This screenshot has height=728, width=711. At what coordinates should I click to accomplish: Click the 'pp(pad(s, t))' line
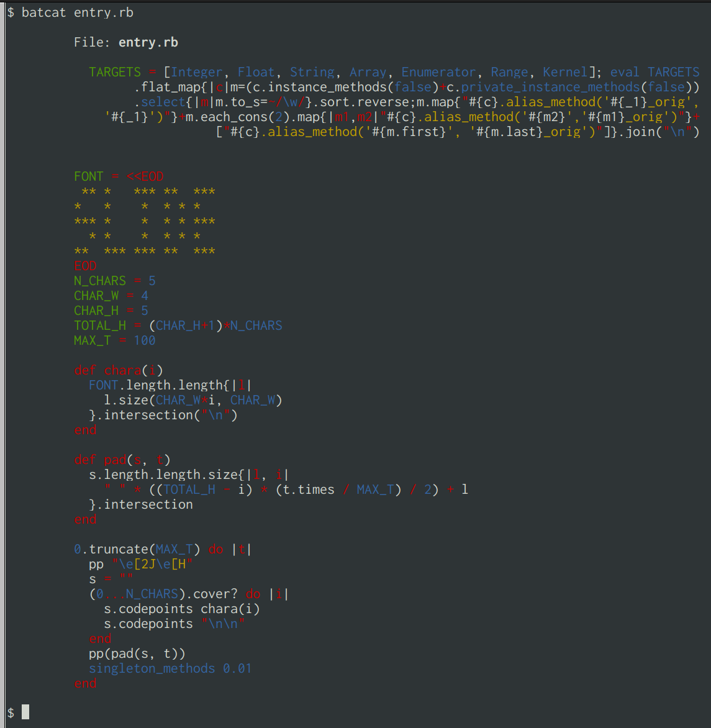pyautogui.click(x=137, y=653)
